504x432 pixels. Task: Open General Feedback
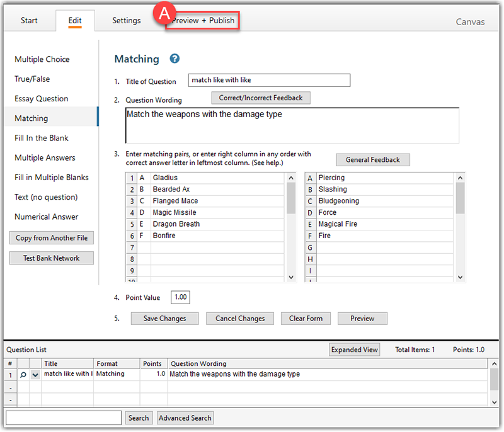click(x=372, y=159)
